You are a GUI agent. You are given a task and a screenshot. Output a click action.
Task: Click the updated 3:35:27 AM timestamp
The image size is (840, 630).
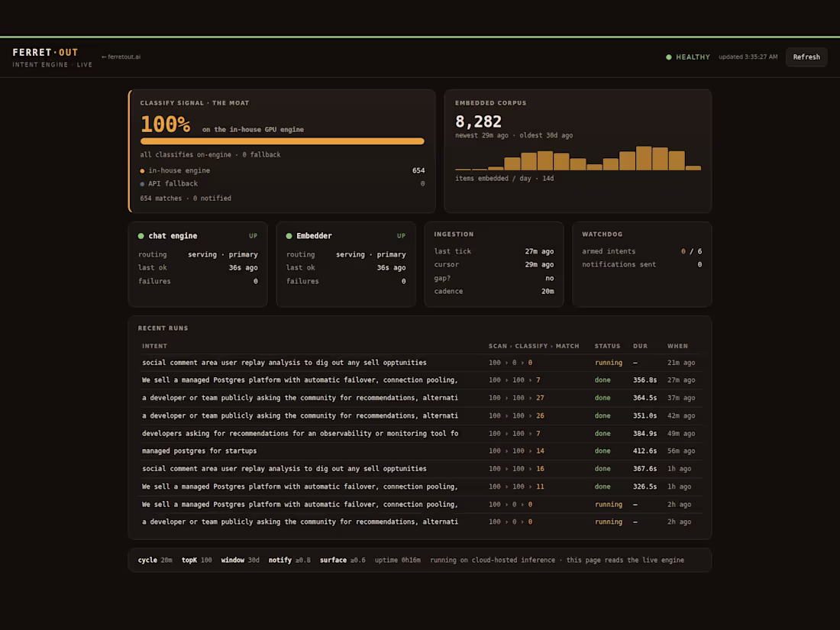point(748,57)
